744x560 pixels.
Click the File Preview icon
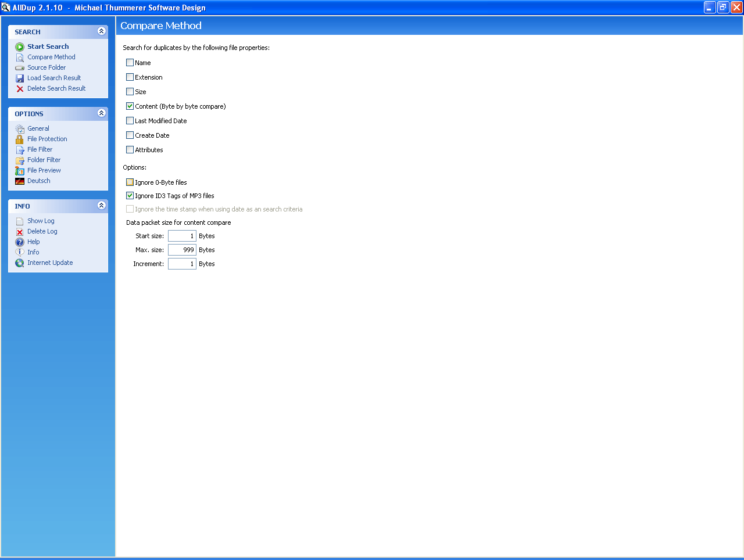point(20,170)
